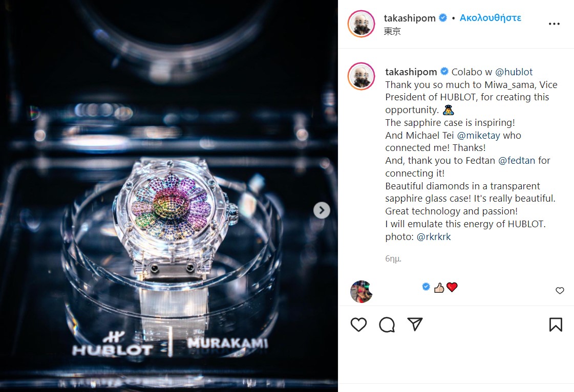Open the @hublot mention link
574x392 pixels.
click(x=514, y=72)
